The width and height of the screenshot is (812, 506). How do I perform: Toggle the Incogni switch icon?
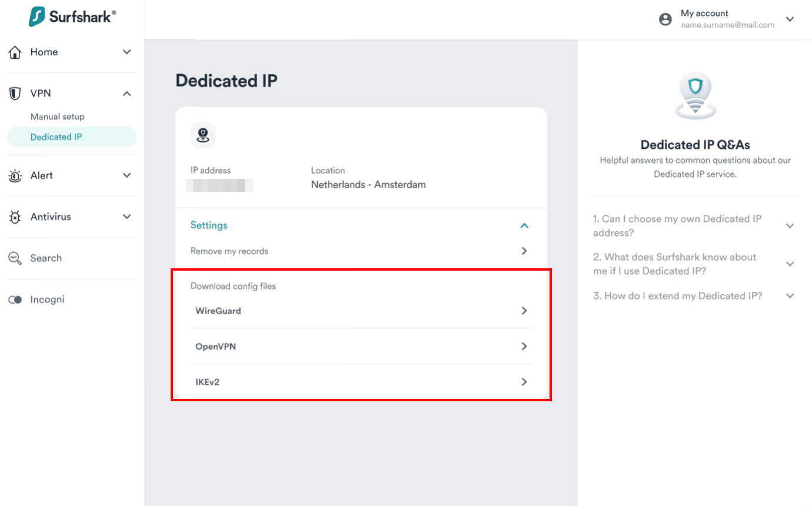coord(15,300)
